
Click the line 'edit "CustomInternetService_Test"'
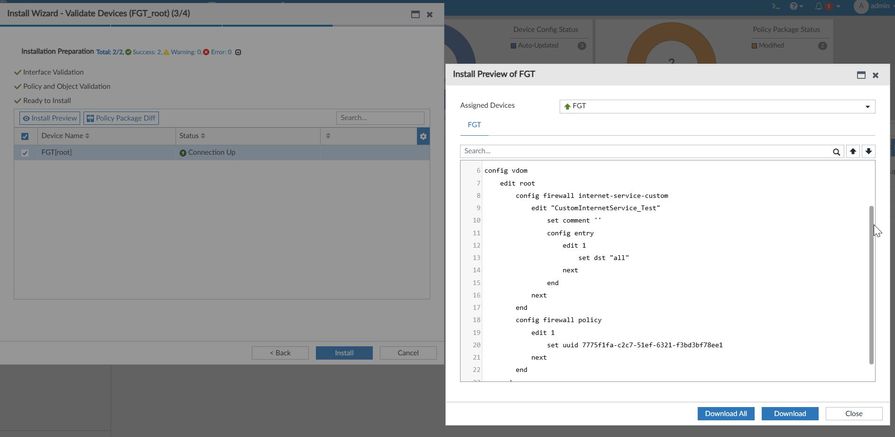pyautogui.click(x=596, y=208)
